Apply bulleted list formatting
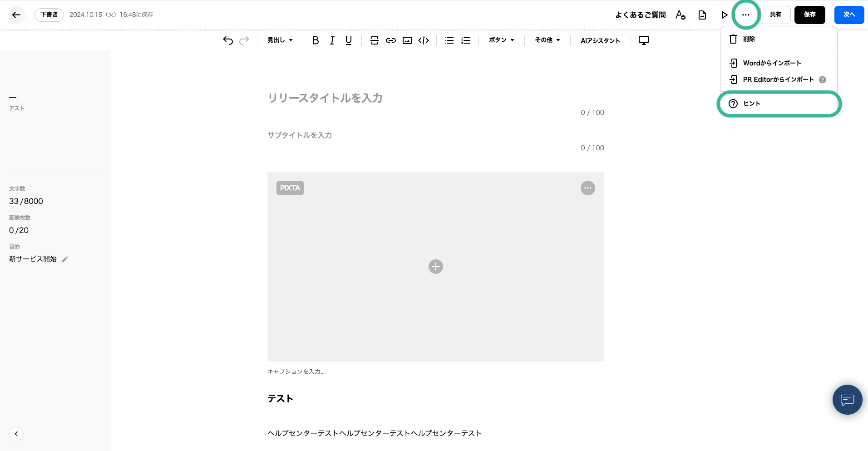This screenshot has height=451, width=868. pyautogui.click(x=449, y=40)
